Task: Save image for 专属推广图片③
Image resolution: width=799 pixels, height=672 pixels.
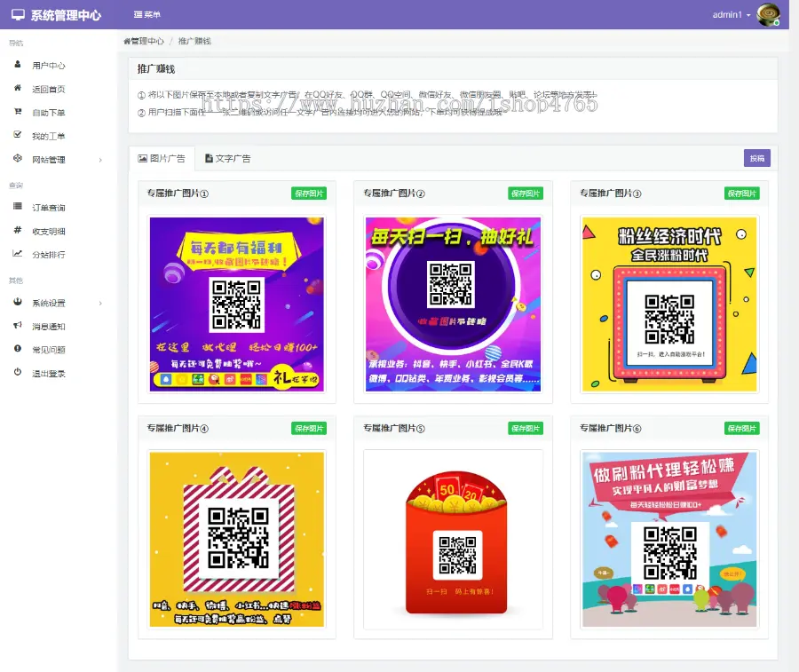Action: point(741,194)
